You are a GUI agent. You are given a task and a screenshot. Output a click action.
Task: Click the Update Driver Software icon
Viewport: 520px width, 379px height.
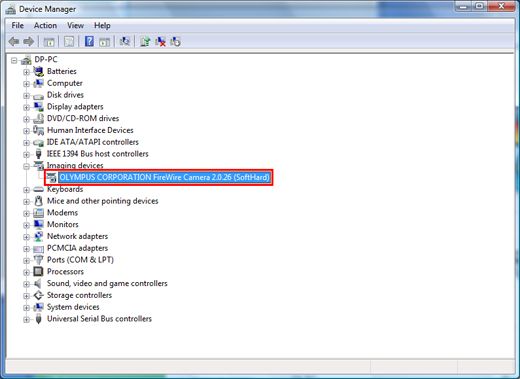(x=145, y=42)
